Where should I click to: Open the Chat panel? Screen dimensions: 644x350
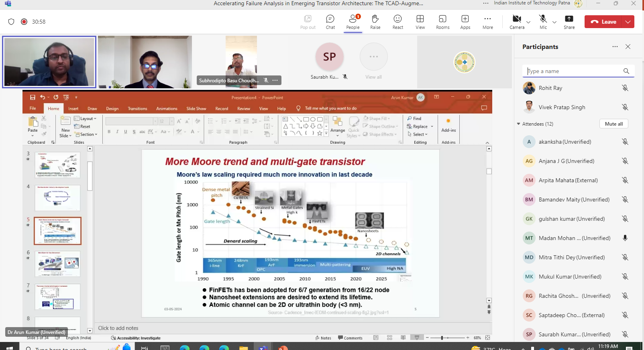click(x=330, y=22)
